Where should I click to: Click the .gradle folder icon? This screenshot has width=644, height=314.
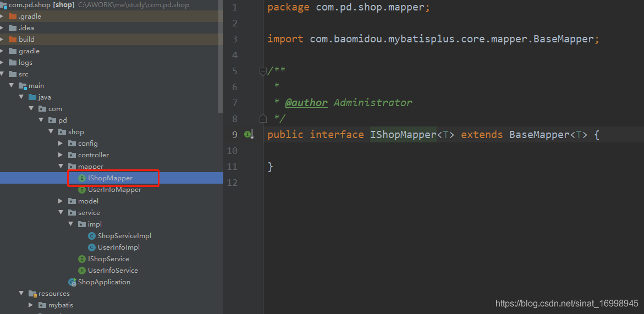coord(12,16)
